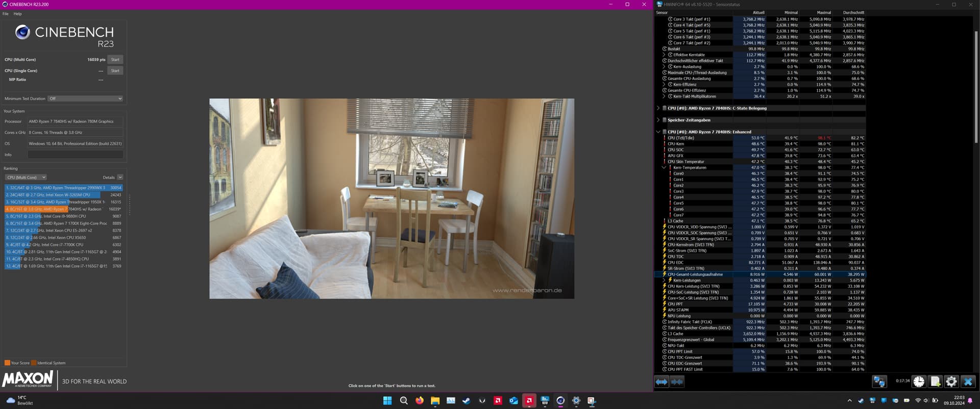This screenshot has width=980, height=409.
Task: Click the Info input field in Cinebench
Action: pyautogui.click(x=76, y=155)
